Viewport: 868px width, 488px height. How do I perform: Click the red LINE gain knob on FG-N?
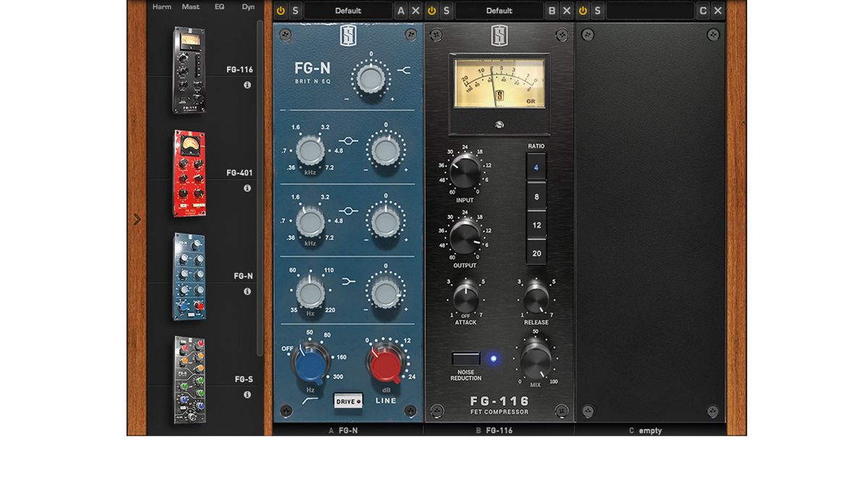pyautogui.click(x=386, y=364)
